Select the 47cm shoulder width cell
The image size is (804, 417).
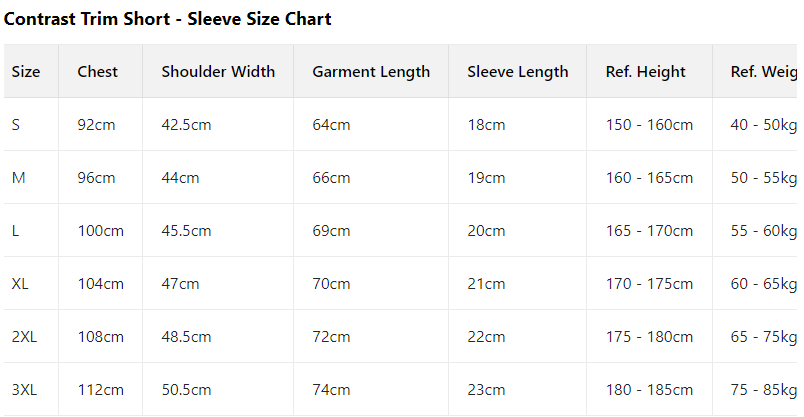point(181,284)
